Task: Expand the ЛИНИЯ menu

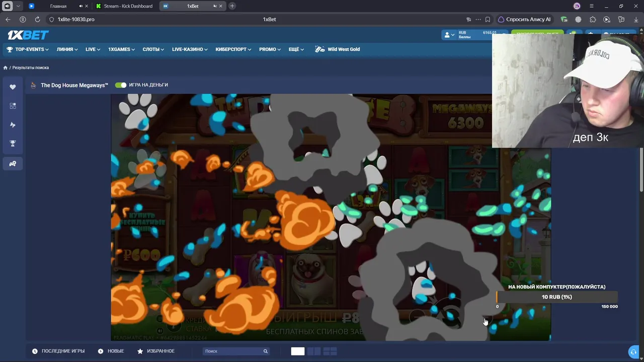Action: [x=67, y=49]
